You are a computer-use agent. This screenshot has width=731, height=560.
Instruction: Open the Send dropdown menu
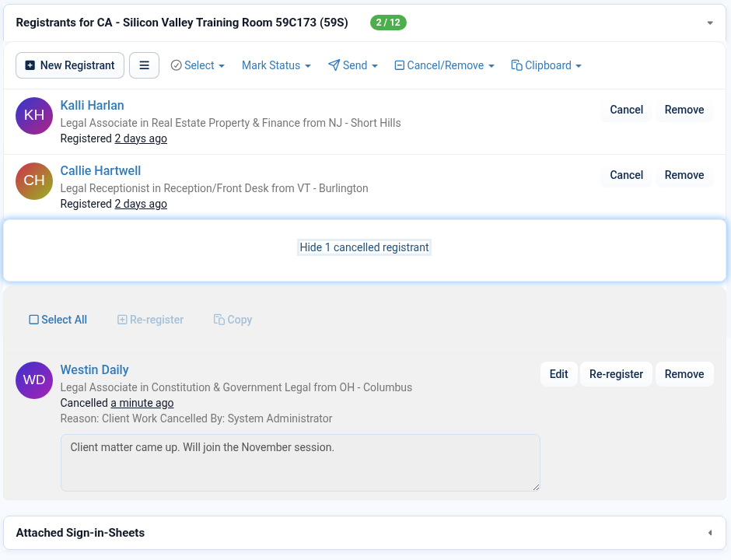coord(353,65)
